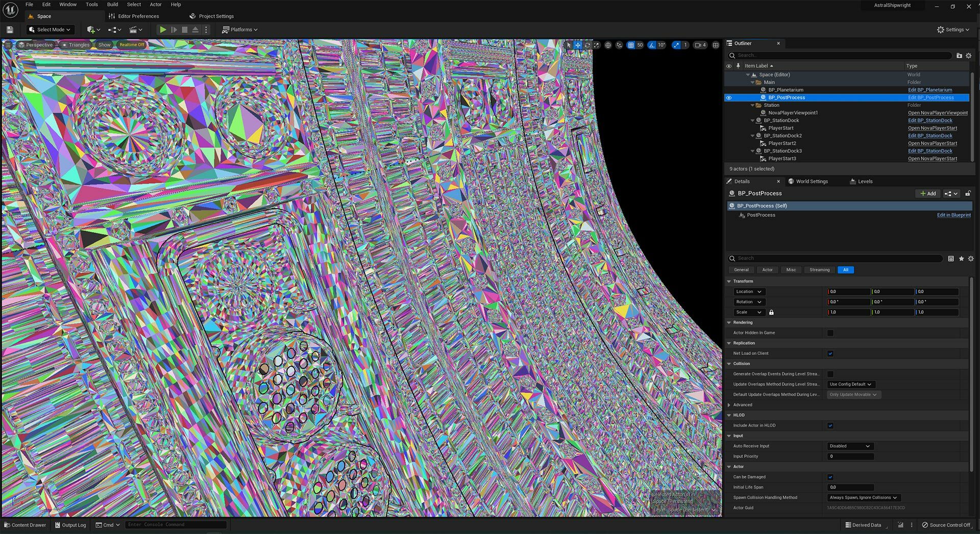Click Open NovaPlayerViewpoint link
This screenshot has width=980, height=534.
[938, 113]
